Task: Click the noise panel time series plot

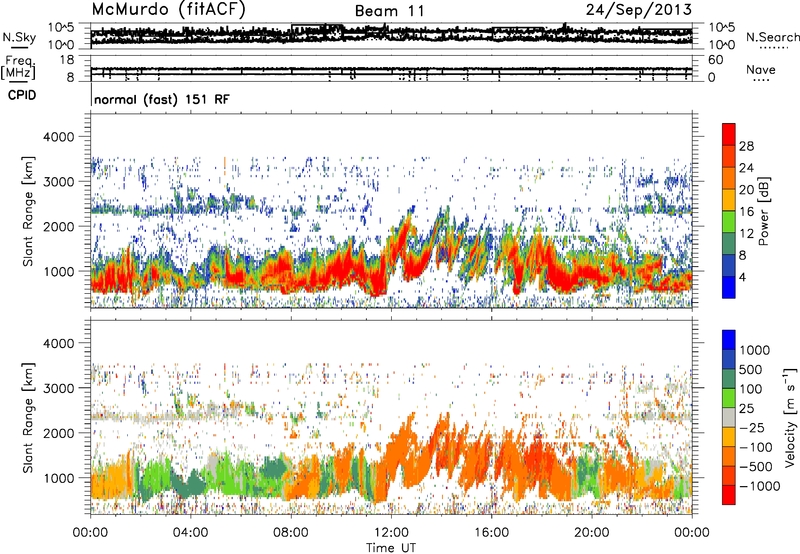Action: tap(391, 35)
